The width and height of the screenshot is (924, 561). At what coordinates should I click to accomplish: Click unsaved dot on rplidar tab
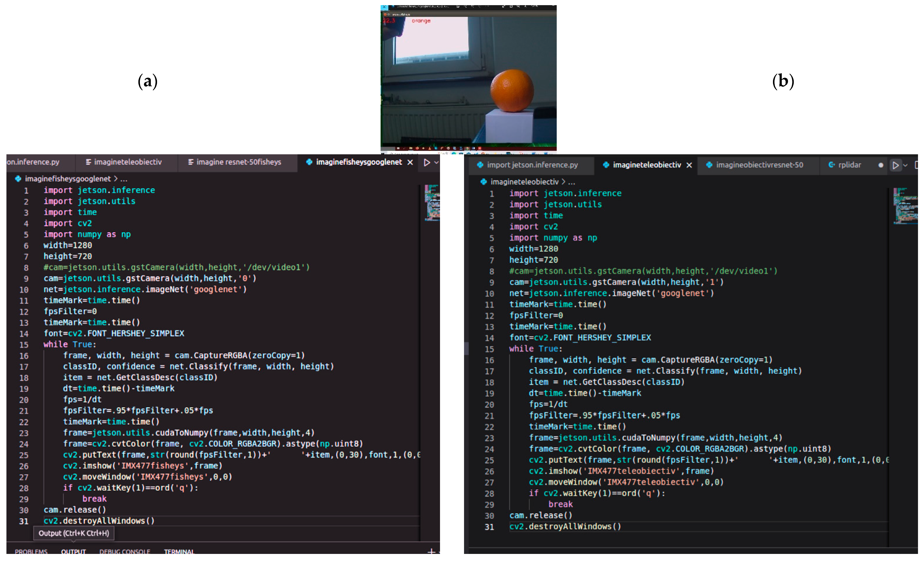pyautogui.click(x=880, y=165)
